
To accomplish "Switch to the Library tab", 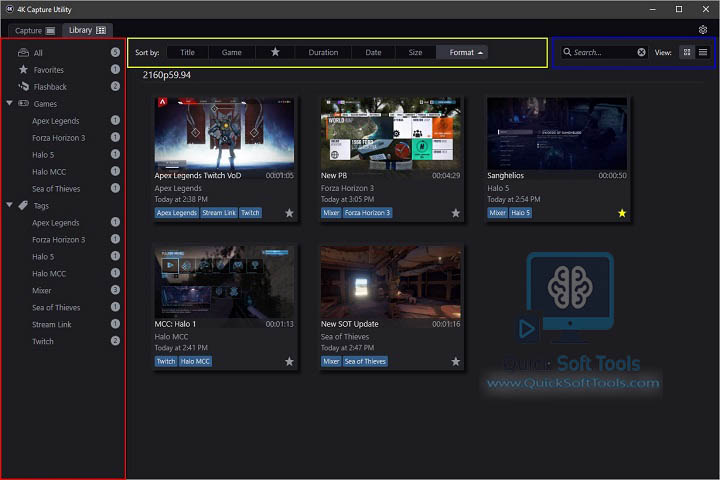I will (87, 30).
